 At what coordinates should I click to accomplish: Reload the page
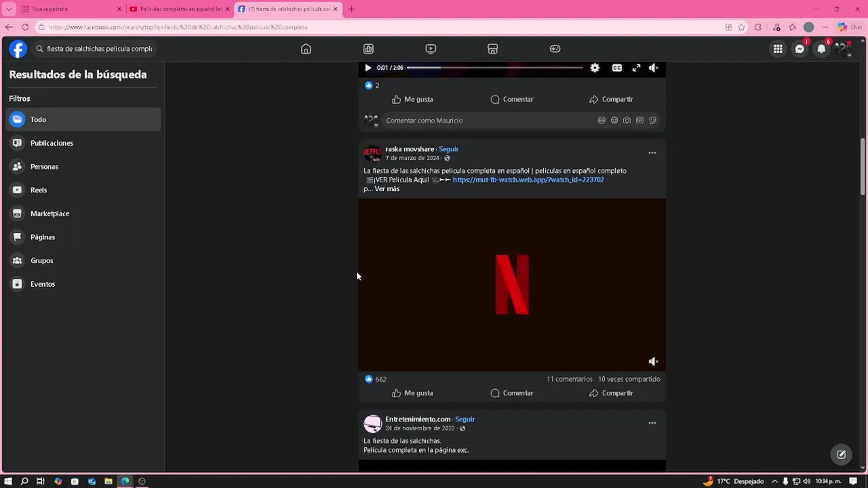(25, 27)
